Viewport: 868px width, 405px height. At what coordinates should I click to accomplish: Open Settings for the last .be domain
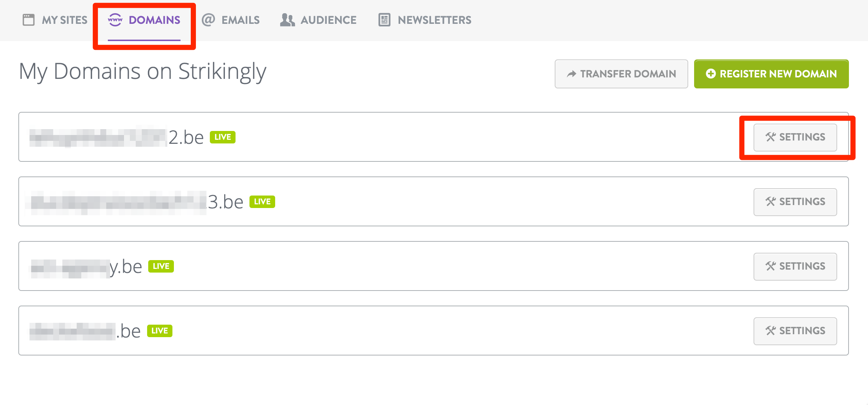pos(795,331)
